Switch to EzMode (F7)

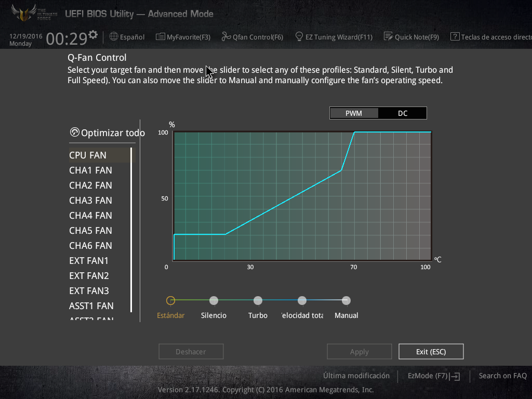click(x=434, y=376)
